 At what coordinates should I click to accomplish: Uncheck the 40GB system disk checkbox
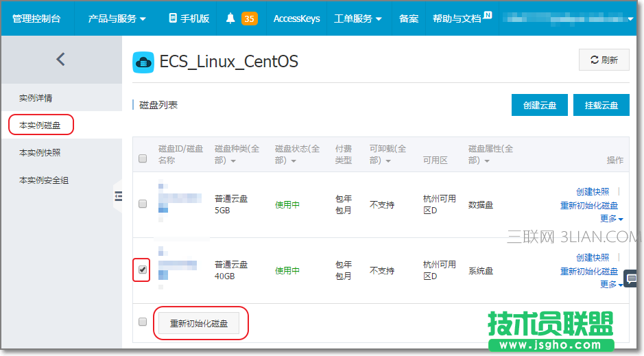tap(143, 270)
